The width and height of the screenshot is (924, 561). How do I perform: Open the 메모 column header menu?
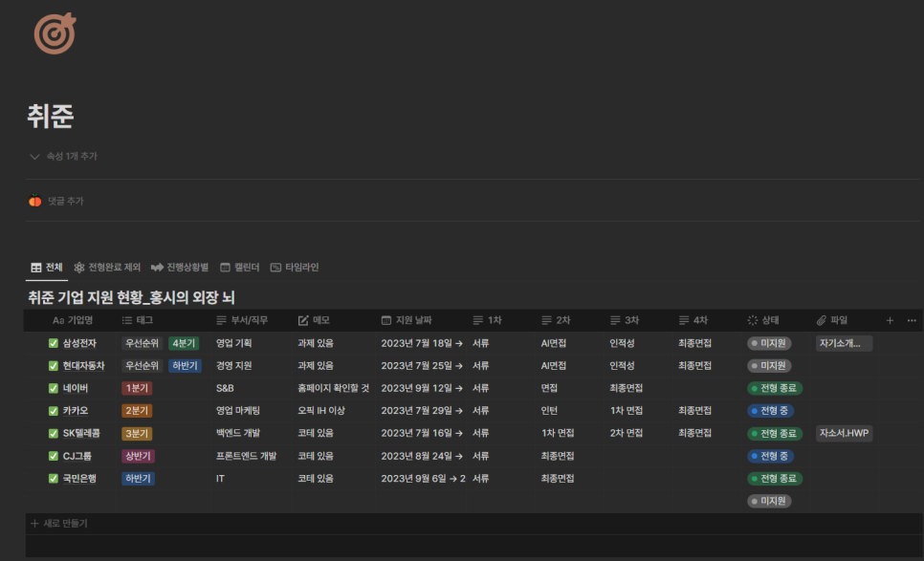(x=314, y=320)
